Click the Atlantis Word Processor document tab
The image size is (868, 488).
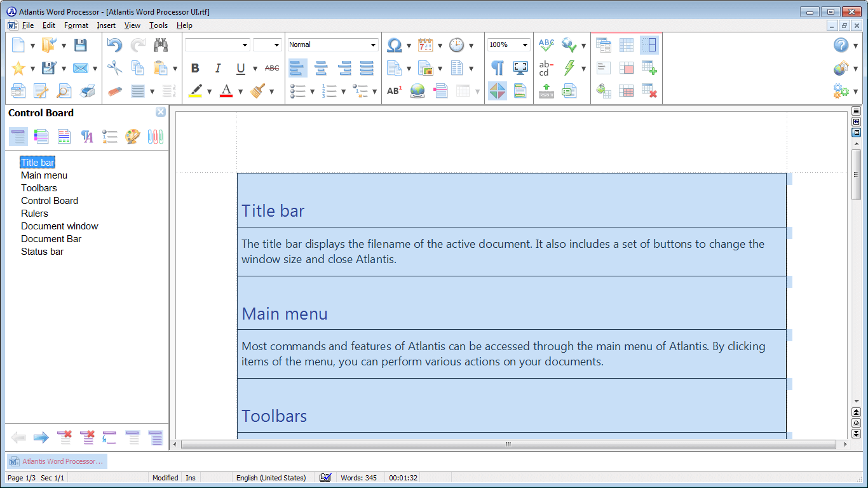[57, 461]
